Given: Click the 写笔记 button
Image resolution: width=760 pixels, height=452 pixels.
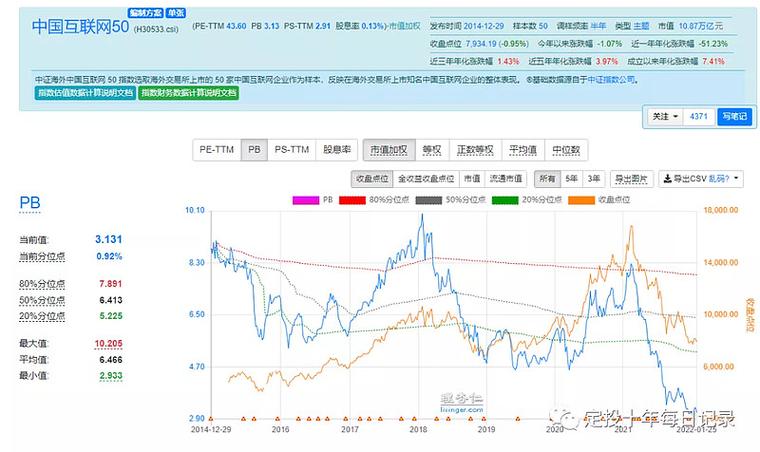Looking at the screenshot, I should (734, 116).
